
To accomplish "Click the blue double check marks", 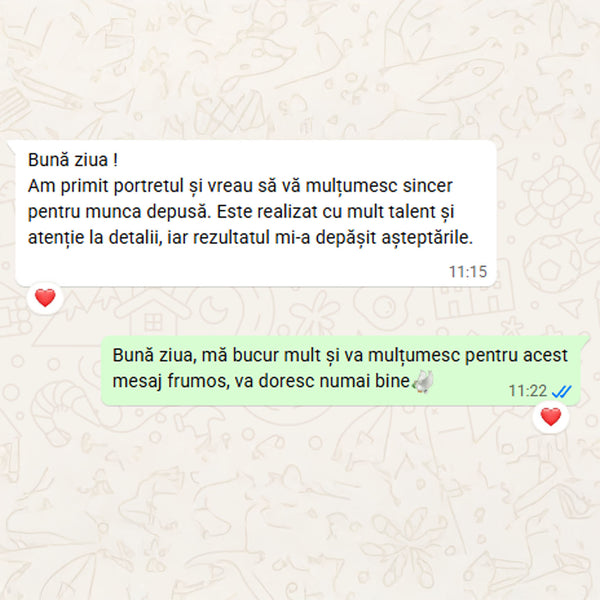I will pos(562,391).
